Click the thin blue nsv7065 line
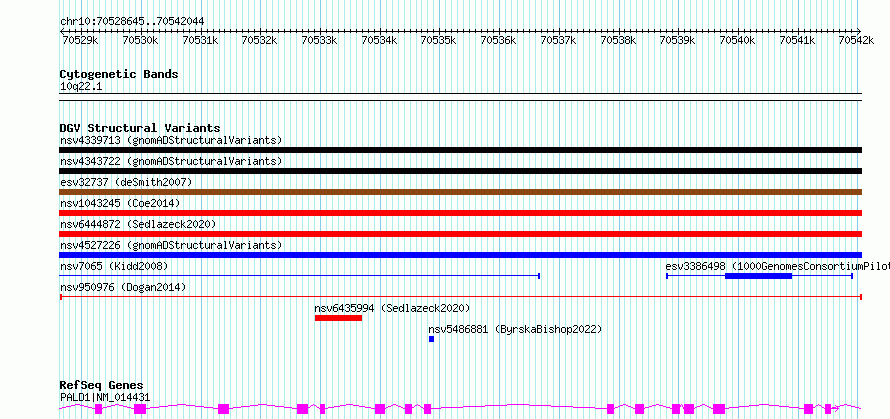890x419 pixels. point(299,276)
